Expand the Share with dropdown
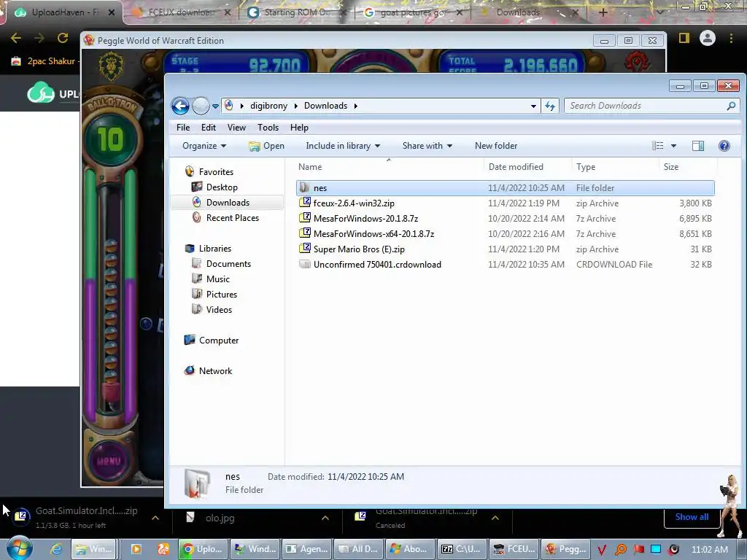Image resolution: width=747 pixels, height=560 pixels. pos(427,146)
